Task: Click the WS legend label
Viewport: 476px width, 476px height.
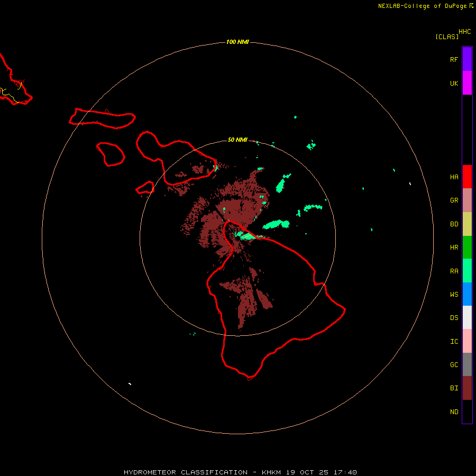Action: tap(454, 295)
